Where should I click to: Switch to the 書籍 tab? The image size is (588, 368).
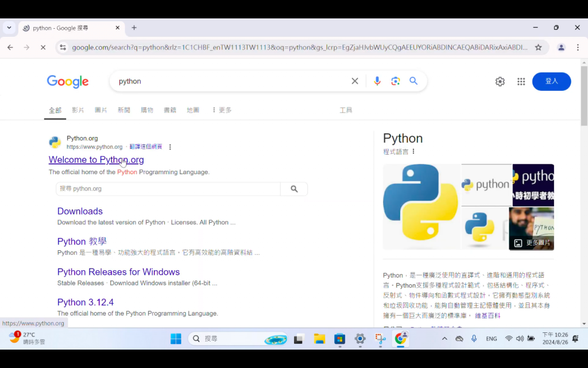click(170, 110)
